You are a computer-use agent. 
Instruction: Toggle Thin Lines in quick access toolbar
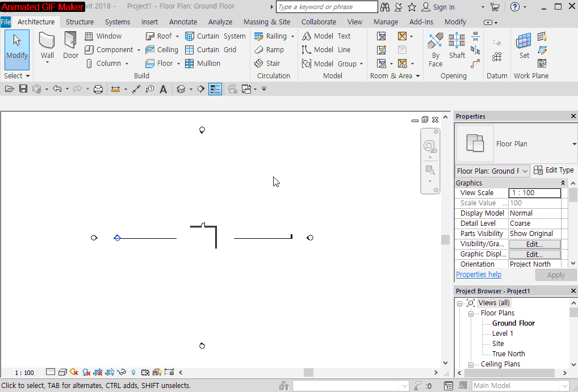(215, 89)
